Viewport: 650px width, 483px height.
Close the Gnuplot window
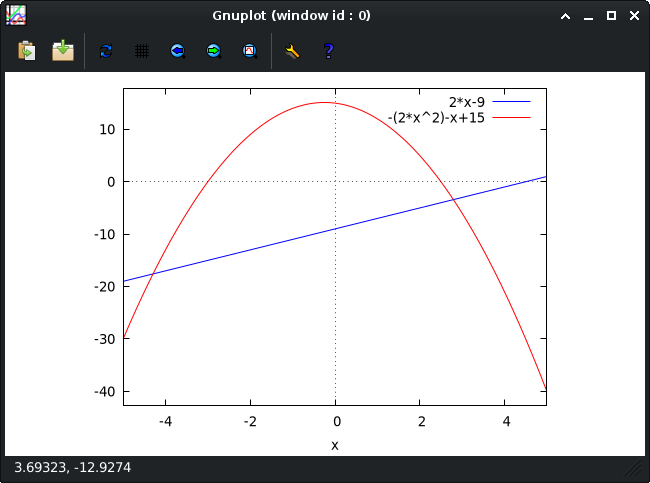click(x=634, y=16)
